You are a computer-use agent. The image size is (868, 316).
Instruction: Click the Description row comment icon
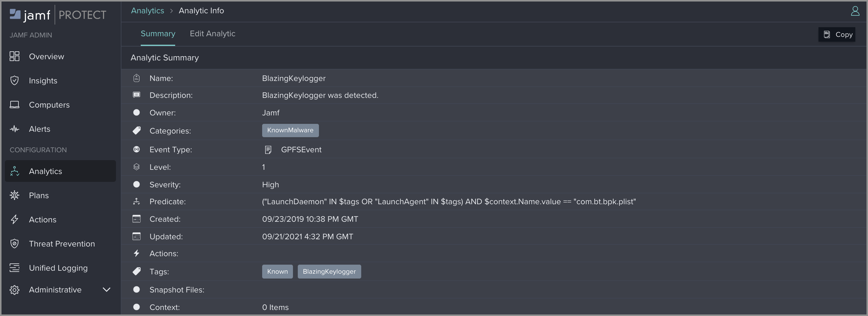(137, 95)
